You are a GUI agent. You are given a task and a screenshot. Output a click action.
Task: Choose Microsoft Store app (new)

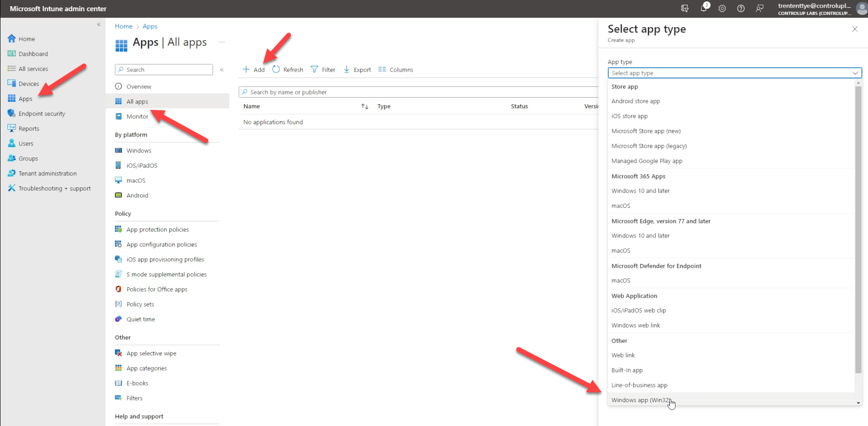pyautogui.click(x=646, y=131)
